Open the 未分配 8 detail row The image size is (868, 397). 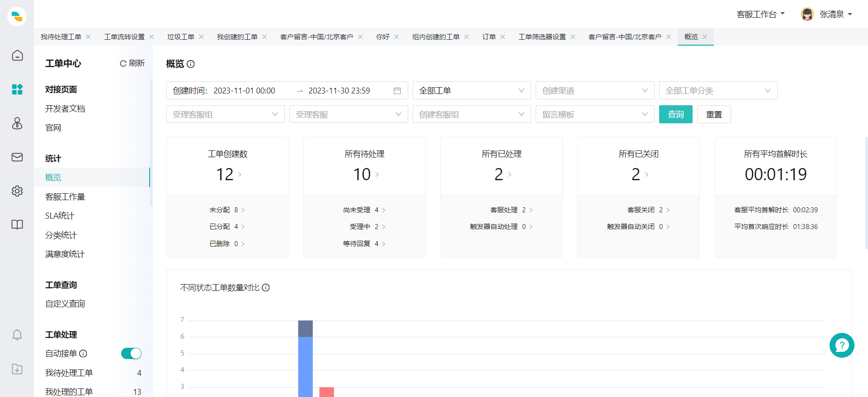coord(227,210)
